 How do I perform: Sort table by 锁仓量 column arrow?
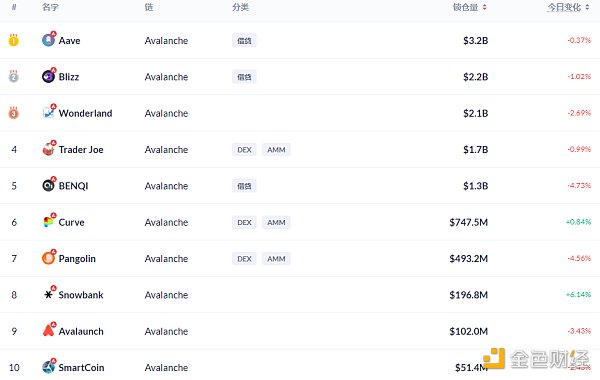(x=484, y=7)
